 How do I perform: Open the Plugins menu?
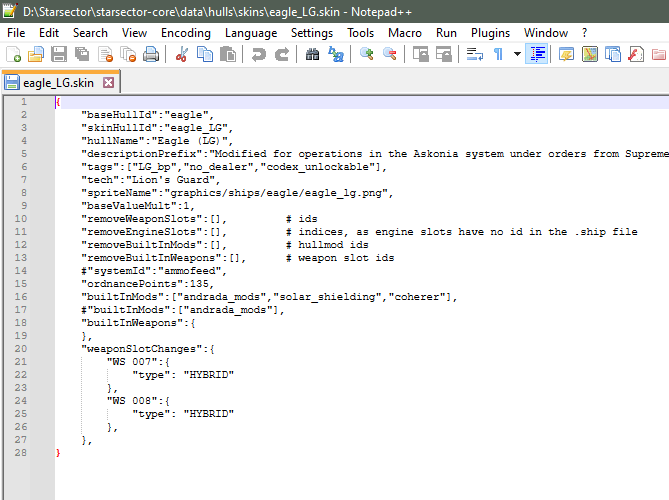[490, 33]
